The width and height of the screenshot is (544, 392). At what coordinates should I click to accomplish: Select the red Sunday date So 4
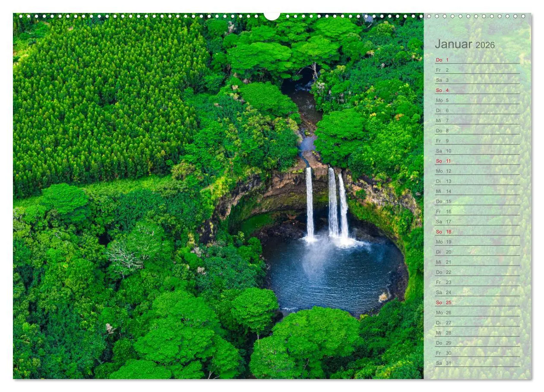[443, 89]
